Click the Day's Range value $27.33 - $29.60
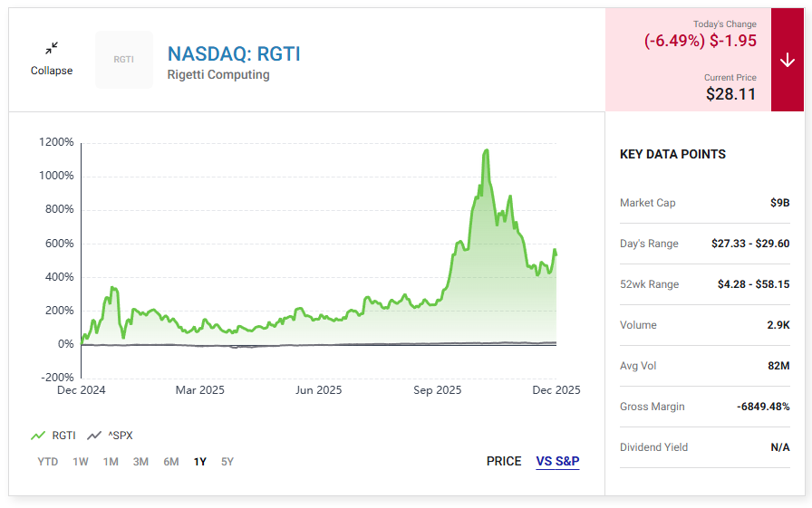Viewport: 812px width, 508px height. pyautogui.click(x=750, y=244)
